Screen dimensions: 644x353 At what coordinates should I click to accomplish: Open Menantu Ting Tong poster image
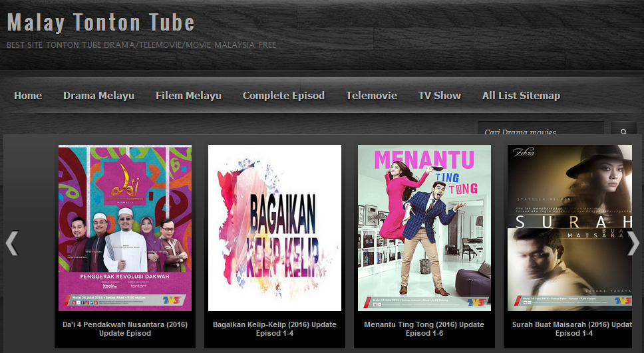424,228
